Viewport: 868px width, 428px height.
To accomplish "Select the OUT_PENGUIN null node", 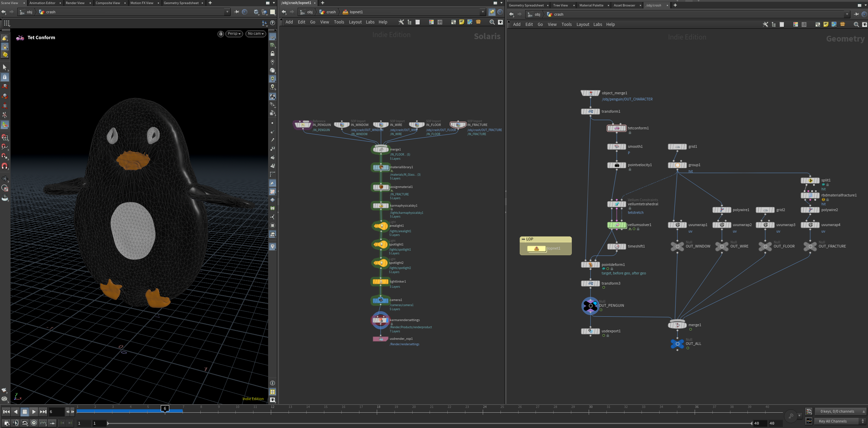I will tap(590, 306).
